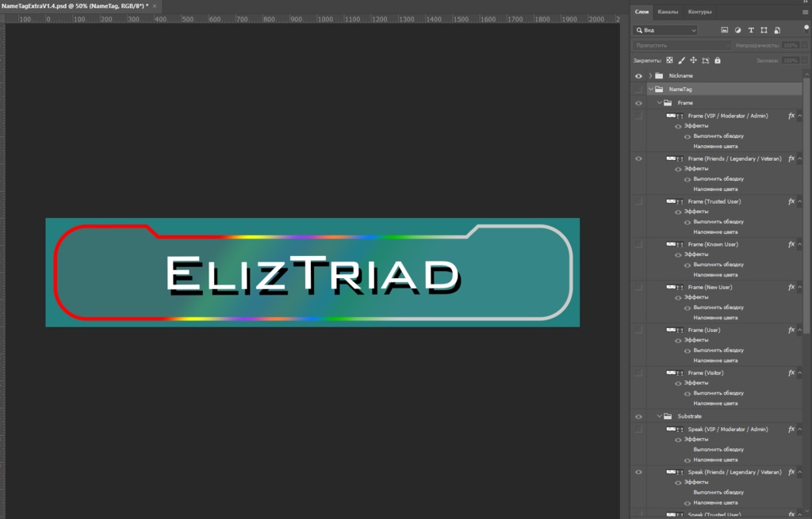Click the pixel layers filter icon

point(725,29)
